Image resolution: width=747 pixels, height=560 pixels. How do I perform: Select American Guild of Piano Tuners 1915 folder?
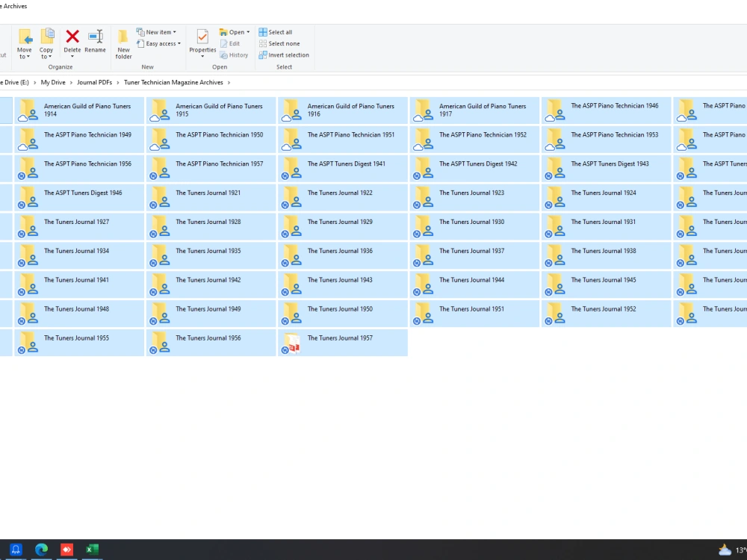[211, 111]
